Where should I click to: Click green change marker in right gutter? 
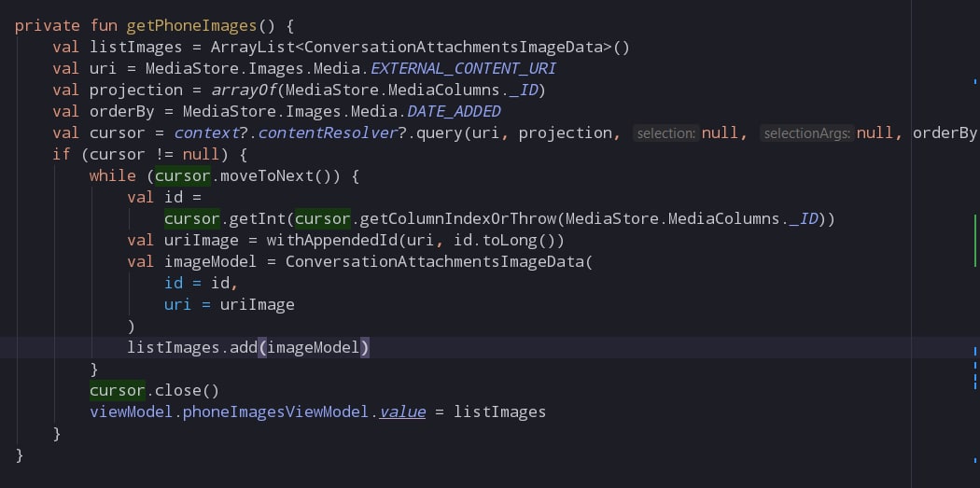pos(975,240)
